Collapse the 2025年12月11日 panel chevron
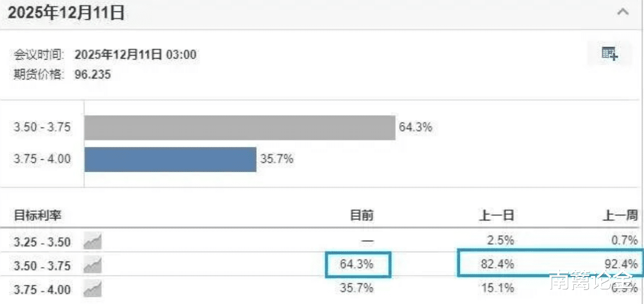The width and height of the screenshot is (644, 304). click(x=623, y=12)
